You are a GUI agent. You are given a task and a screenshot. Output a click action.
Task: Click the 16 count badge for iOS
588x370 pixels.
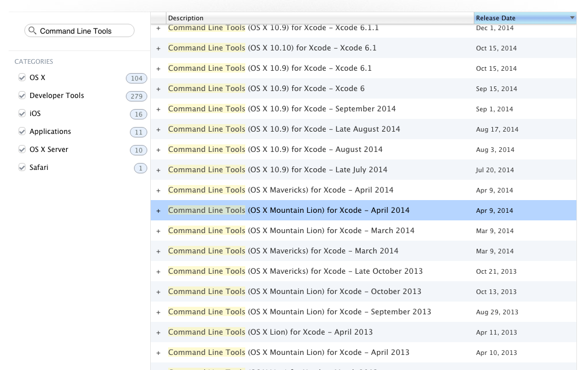(x=139, y=114)
